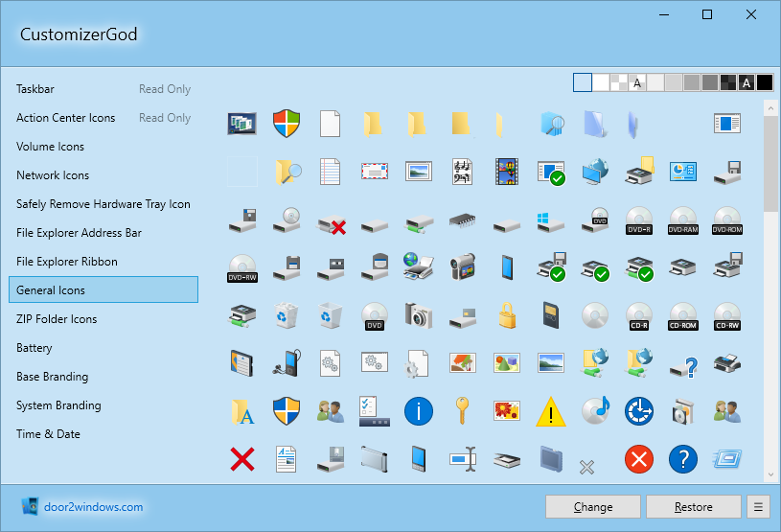Select the golden key icon
The height and width of the screenshot is (532, 781).
coord(462,410)
